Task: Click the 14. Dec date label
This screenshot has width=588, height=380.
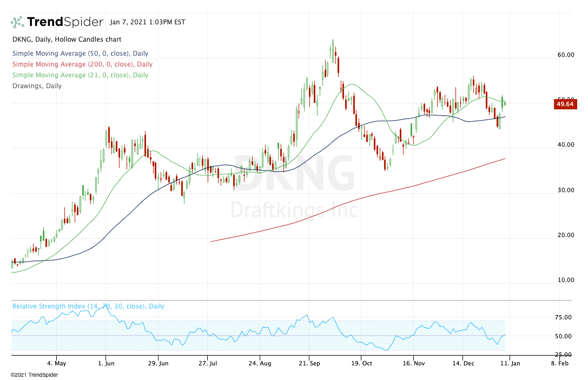Action: coord(463,363)
